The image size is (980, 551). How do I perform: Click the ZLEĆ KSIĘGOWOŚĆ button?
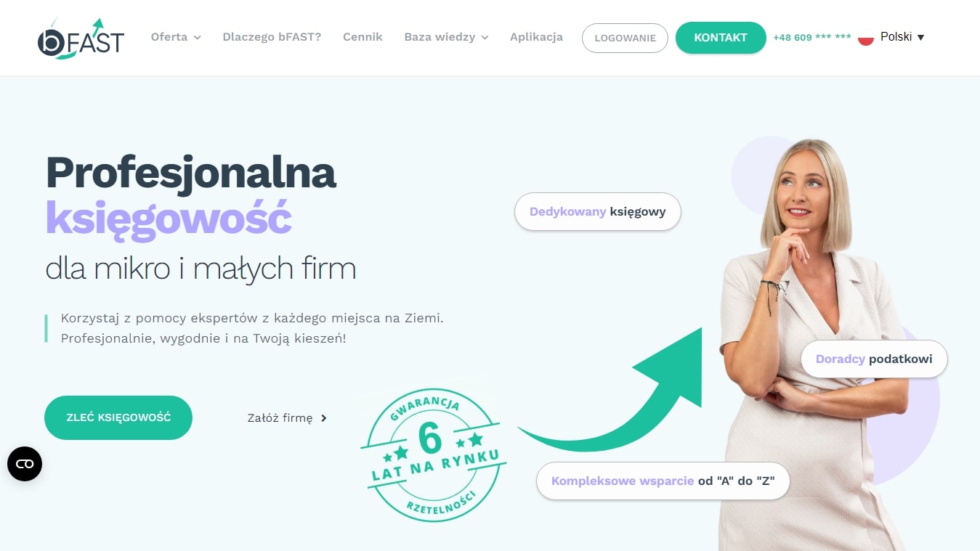pos(118,417)
